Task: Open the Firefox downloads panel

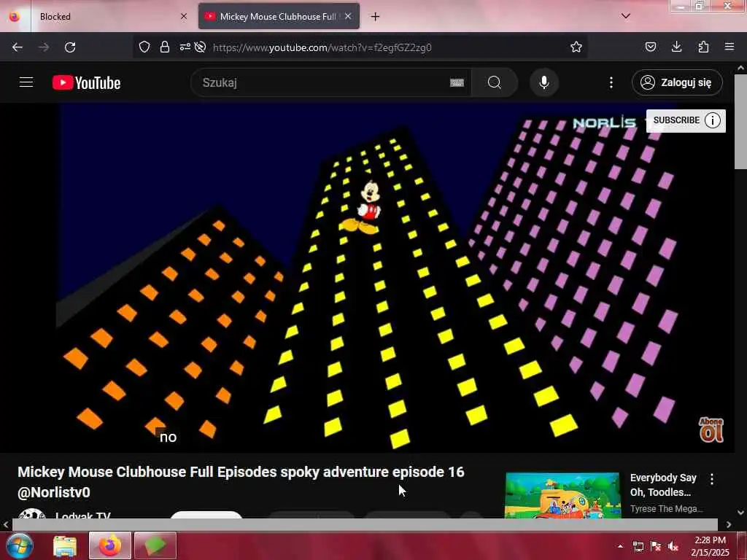Action: [x=676, y=47]
